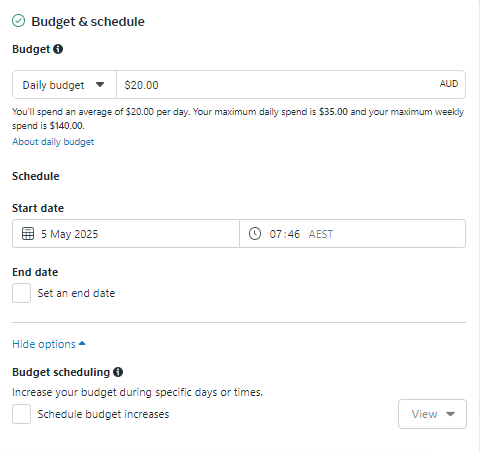Open the About daily budget link

[53, 142]
